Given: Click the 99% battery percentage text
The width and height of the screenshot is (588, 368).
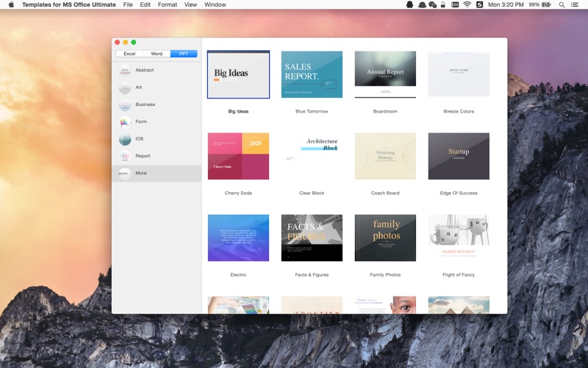Looking at the screenshot, I should (x=534, y=5).
